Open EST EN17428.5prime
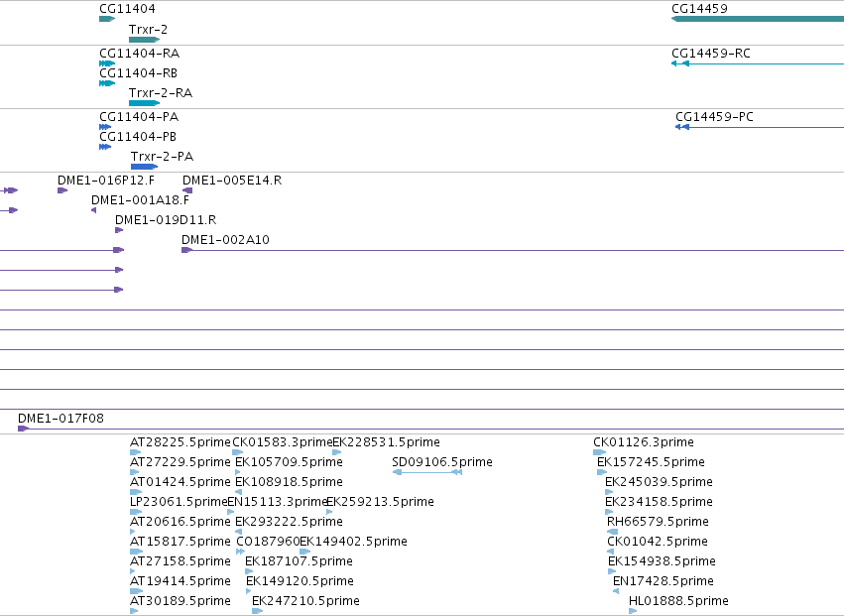The height and width of the screenshot is (616, 844). [x=663, y=582]
